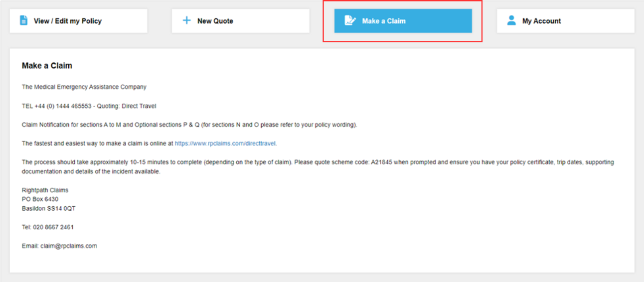Click the Claim Notification sections paragraph
644x282 pixels.
(189, 125)
